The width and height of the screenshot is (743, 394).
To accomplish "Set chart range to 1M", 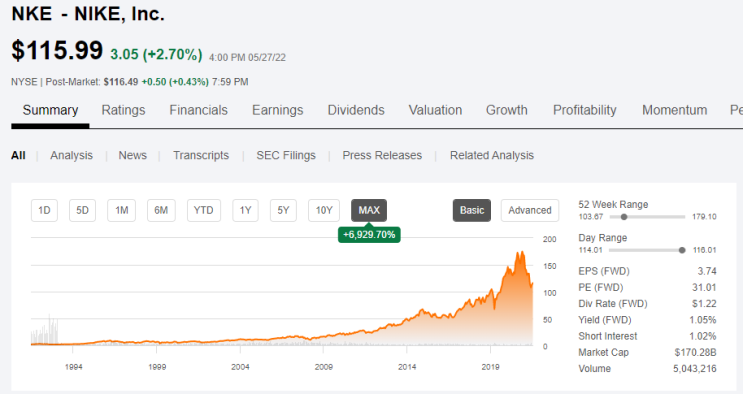I will pyautogui.click(x=122, y=211).
